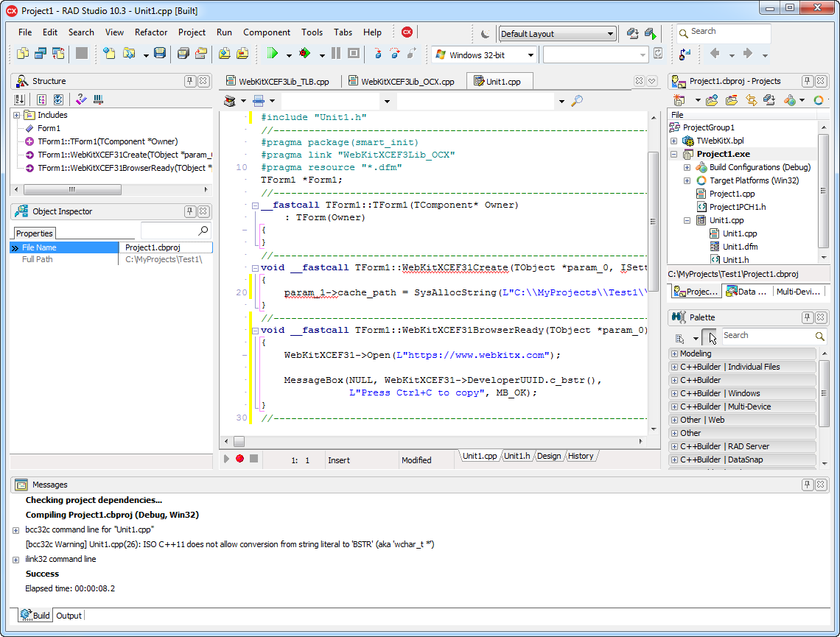The image size is (840, 637).
Task: Expand the bcc32c command line message
Action: (16, 530)
